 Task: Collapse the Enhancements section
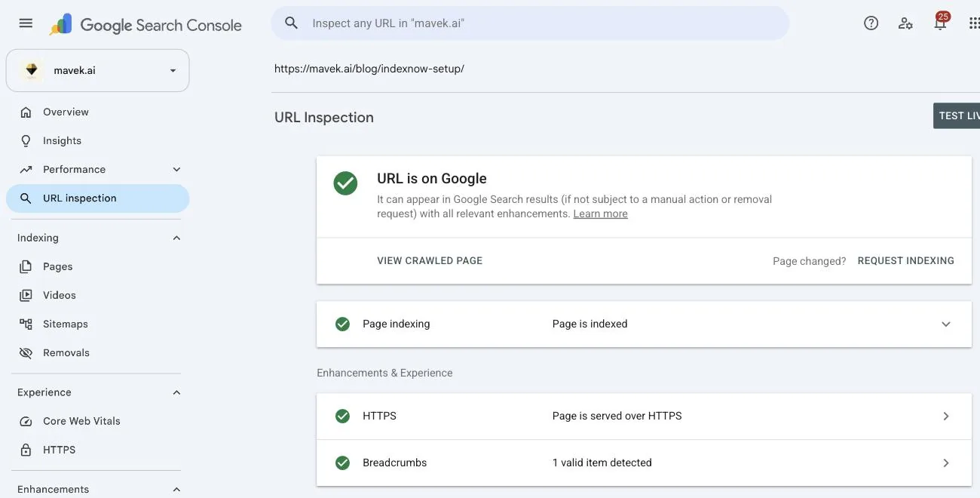[x=176, y=489]
